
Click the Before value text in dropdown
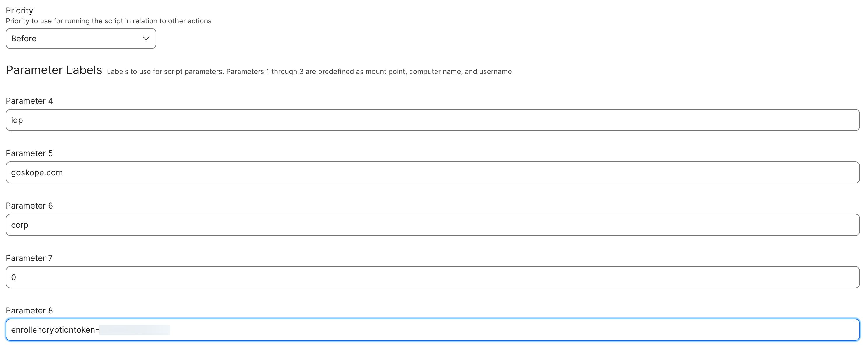pos(24,38)
